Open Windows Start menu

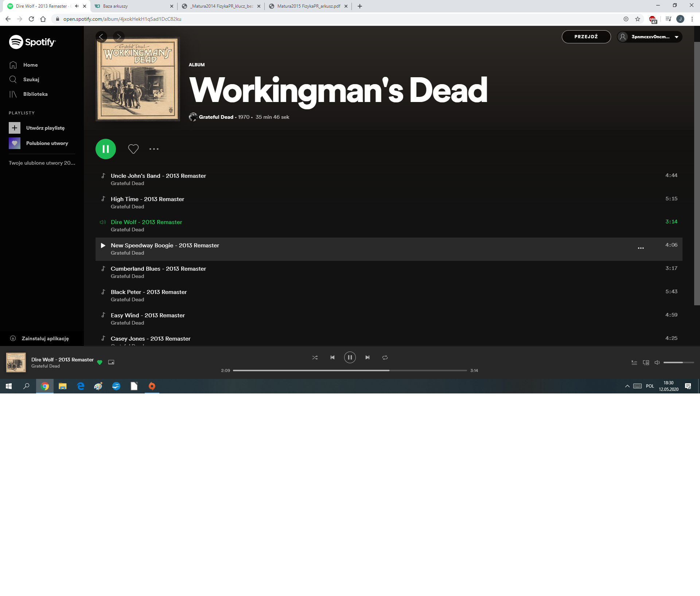pyautogui.click(x=9, y=386)
